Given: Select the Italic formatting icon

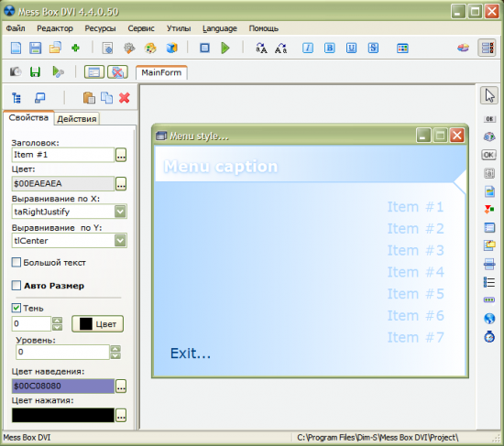Looking at the screenshot, I should 308,49.
